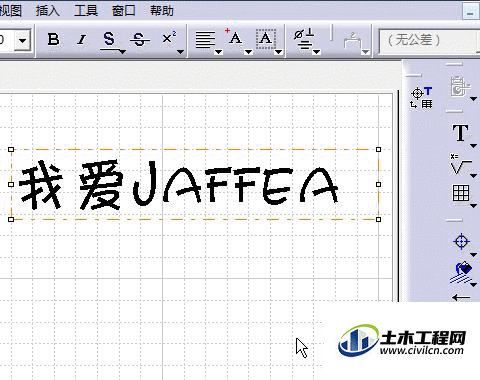Click the grayed generation stamp icon
This screenshot has height=380, width=480.
coord(460,86)
